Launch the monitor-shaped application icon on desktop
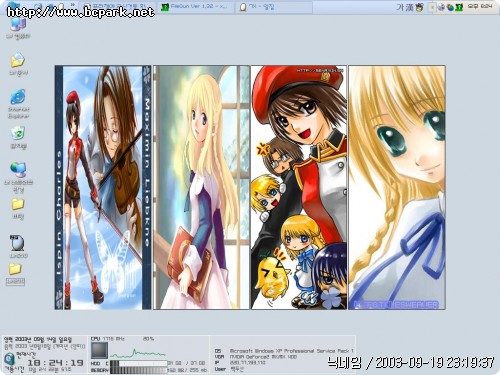This screenshot has height=375, width=500. [17, 243]
